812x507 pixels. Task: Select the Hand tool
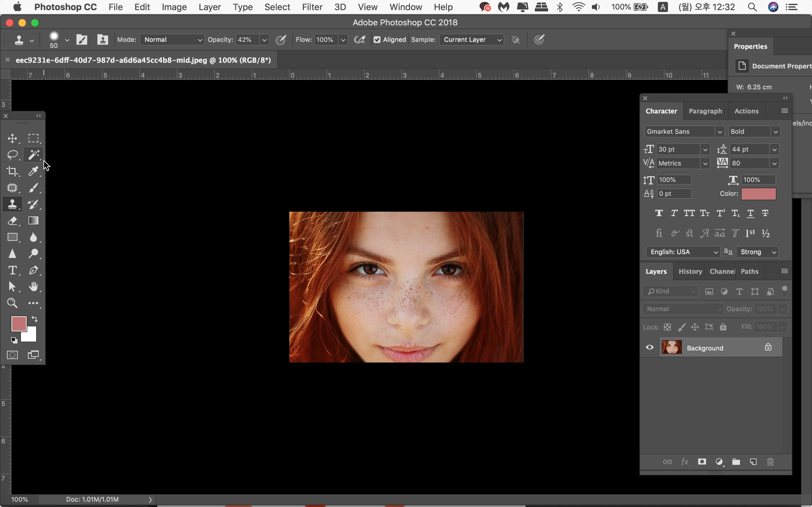33,287
